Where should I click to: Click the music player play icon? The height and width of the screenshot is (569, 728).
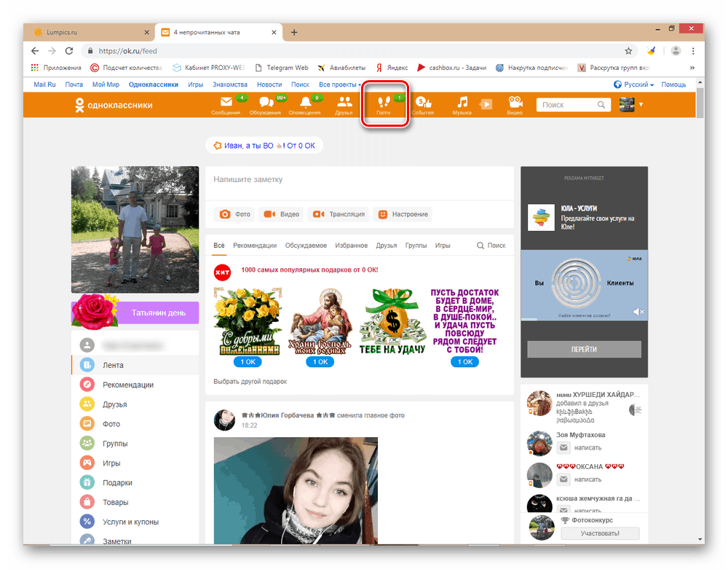(486, 104)
